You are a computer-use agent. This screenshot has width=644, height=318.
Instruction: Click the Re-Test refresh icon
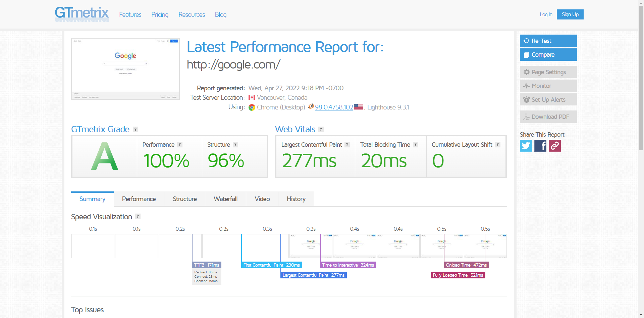point(526,41)
